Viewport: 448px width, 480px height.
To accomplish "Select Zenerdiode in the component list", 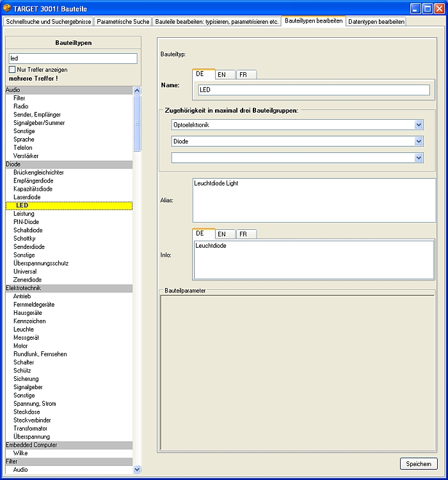I will [x=28, y=280].
